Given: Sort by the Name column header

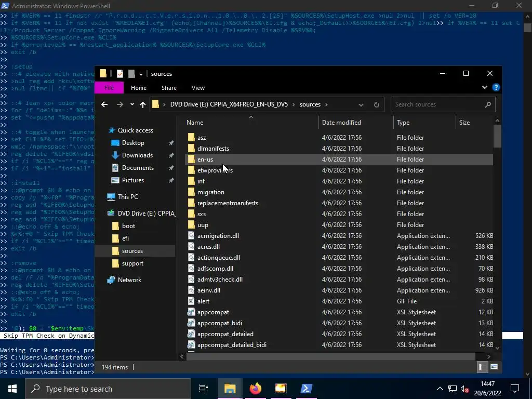Looking at the screenshot, I should pos(195,123).
